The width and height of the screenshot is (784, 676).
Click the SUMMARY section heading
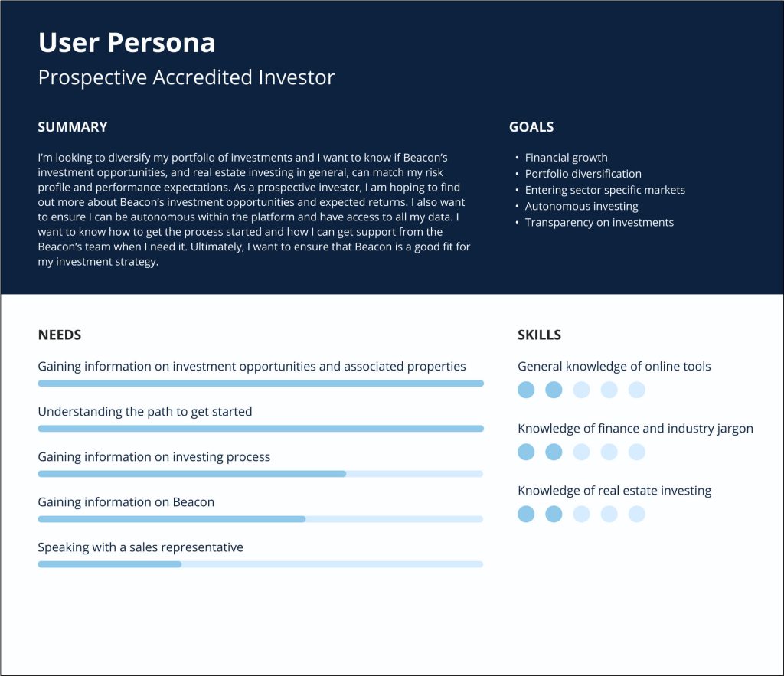[x=73, y=127]
